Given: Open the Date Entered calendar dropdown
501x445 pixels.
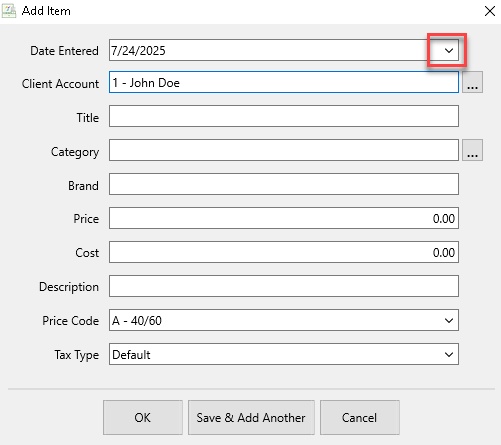Looking at the screenshot, I should click(x=449, y=50).
